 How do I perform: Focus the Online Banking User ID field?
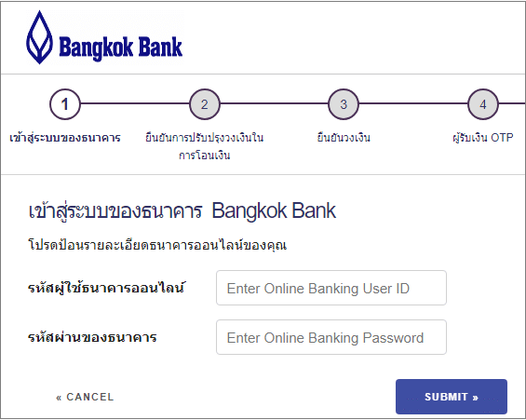(331, 288)
